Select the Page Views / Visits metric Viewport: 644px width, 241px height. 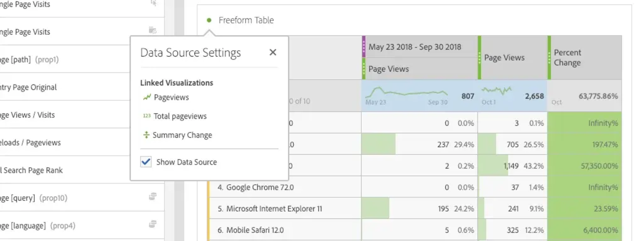click(x=28, y=115)
